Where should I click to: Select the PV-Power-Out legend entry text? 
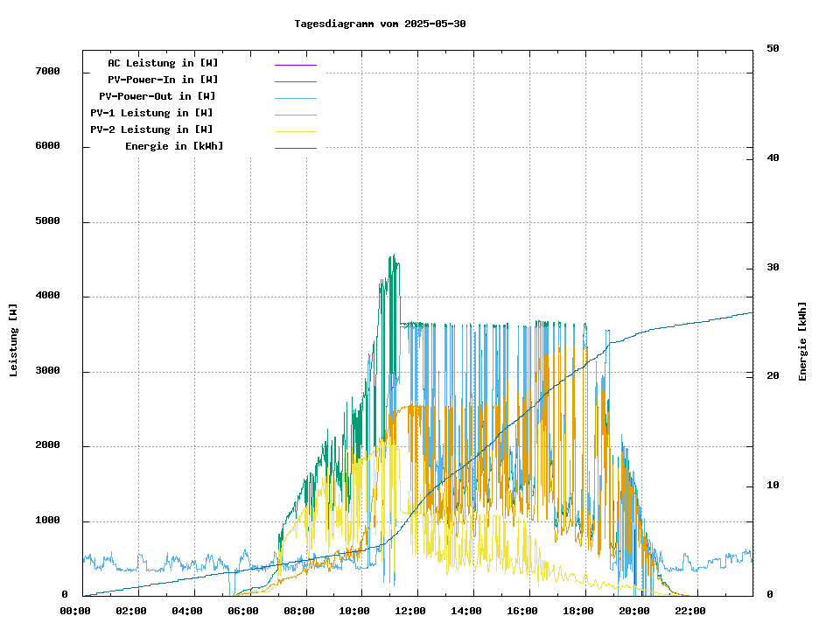158,96
